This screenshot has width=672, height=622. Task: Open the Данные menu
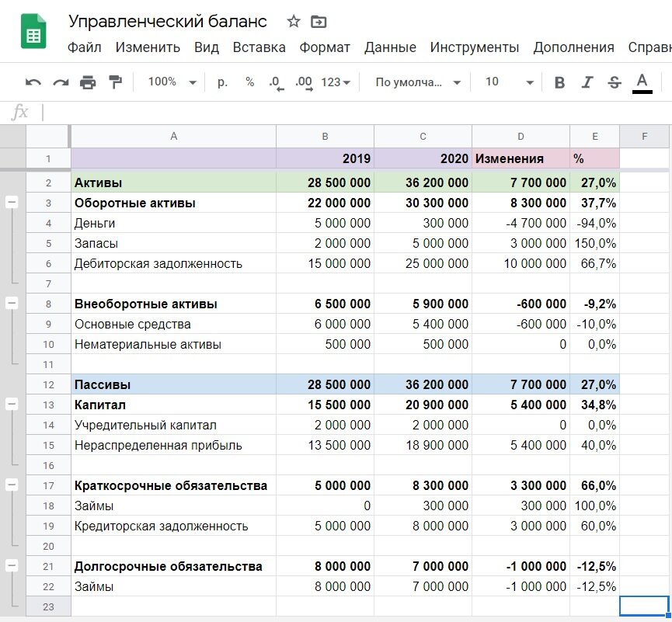click(391, 47)
